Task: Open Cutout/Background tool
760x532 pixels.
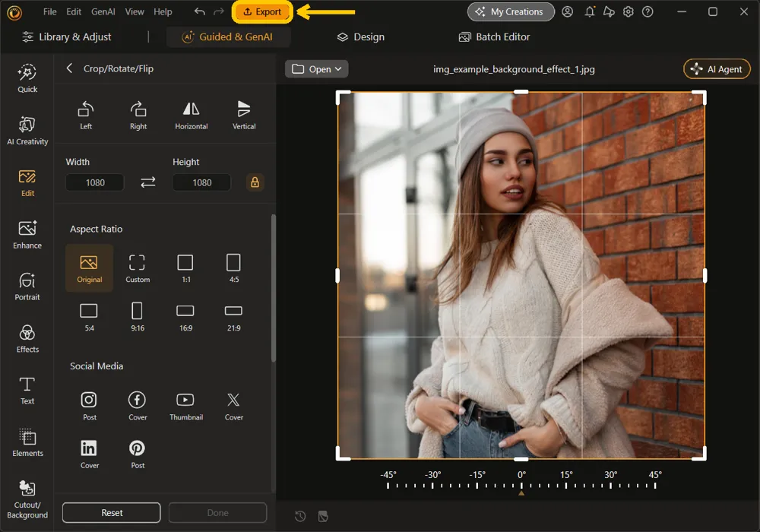Action: [27, 500]
